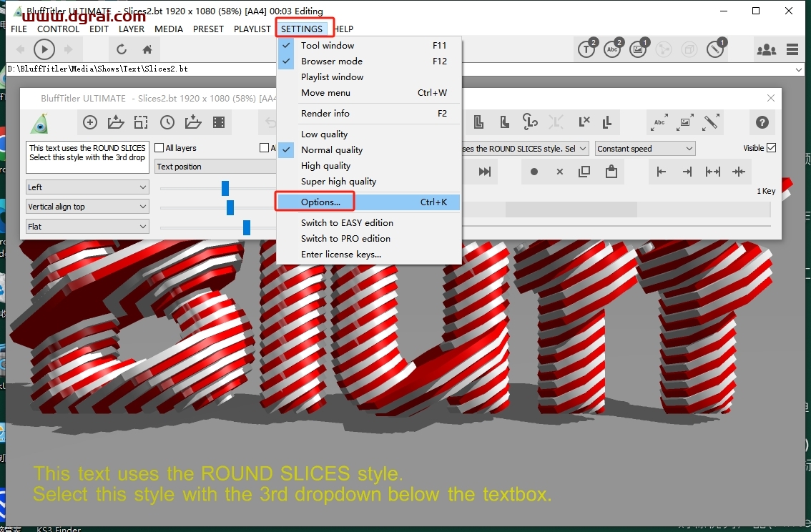Open the LAYER menu

tap(132, 29)
